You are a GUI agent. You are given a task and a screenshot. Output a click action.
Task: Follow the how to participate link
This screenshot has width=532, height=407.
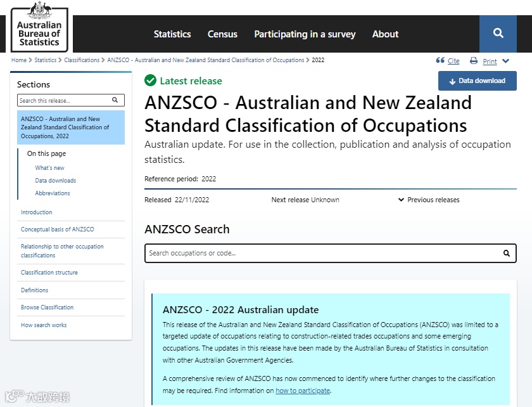point(303,391)
